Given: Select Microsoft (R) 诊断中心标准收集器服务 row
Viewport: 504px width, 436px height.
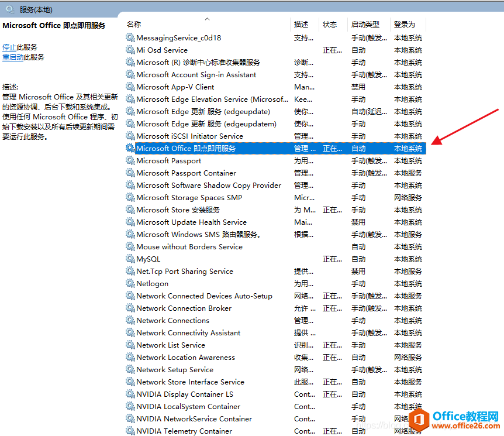Looking at the screenshot, I should [x=275, y=63].
